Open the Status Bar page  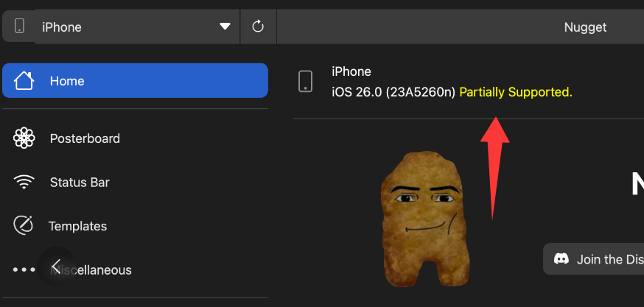point(135,183)
